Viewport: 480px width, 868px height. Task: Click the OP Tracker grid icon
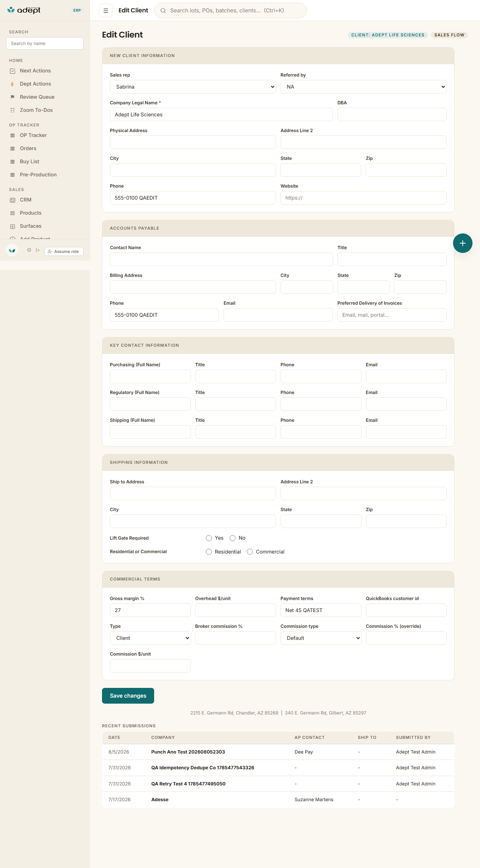coord(13,135)
